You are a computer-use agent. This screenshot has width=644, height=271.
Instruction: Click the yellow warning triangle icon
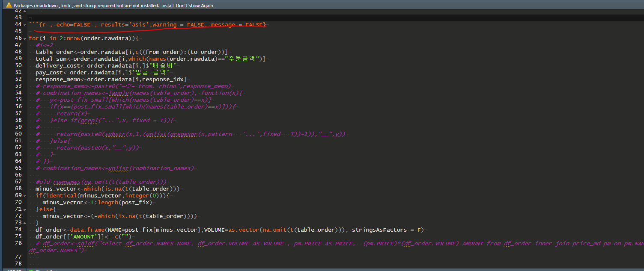[x=9, y=6]
